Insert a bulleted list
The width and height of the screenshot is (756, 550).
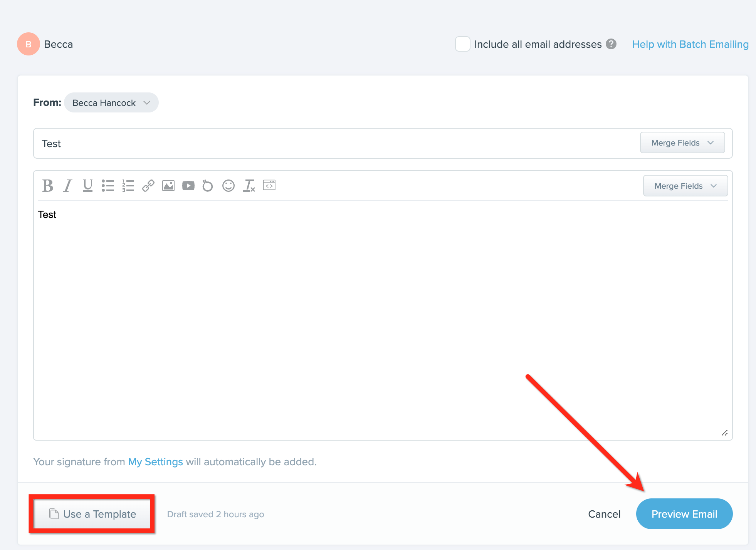(108, 186)
